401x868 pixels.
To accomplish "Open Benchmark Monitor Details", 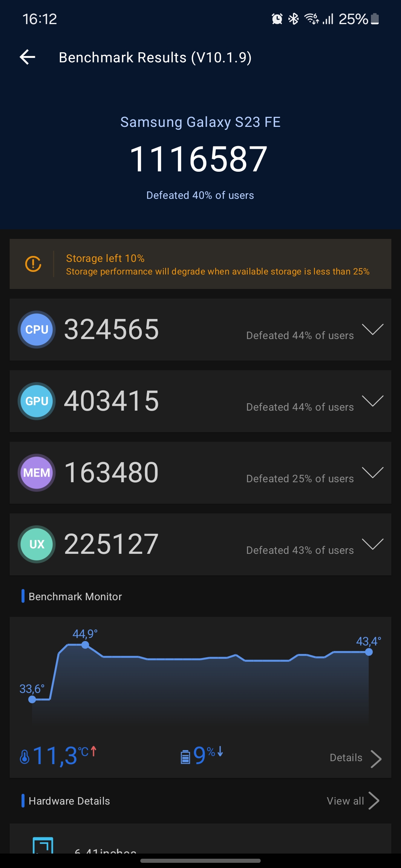I will (355, 758).
